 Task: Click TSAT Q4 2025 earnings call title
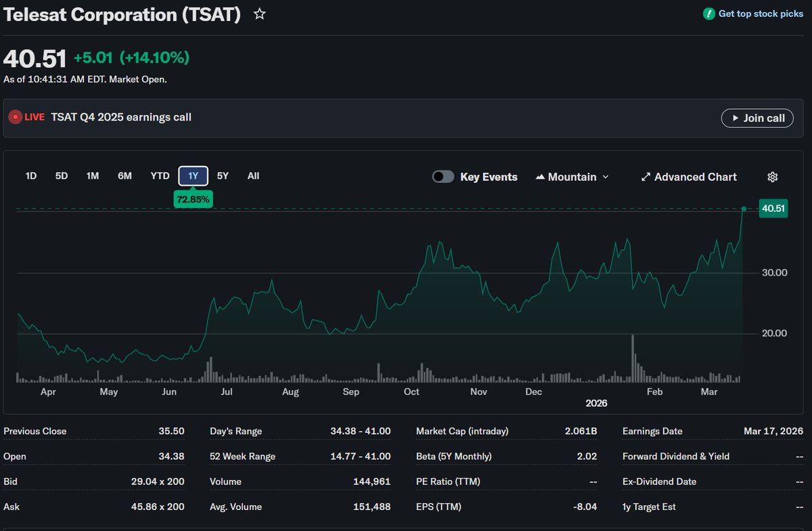121,117
